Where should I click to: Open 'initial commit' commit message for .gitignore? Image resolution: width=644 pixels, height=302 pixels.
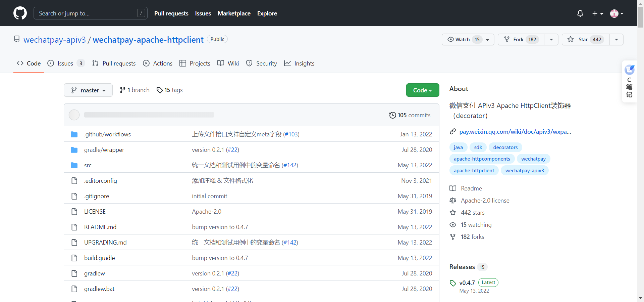[210, 196]
